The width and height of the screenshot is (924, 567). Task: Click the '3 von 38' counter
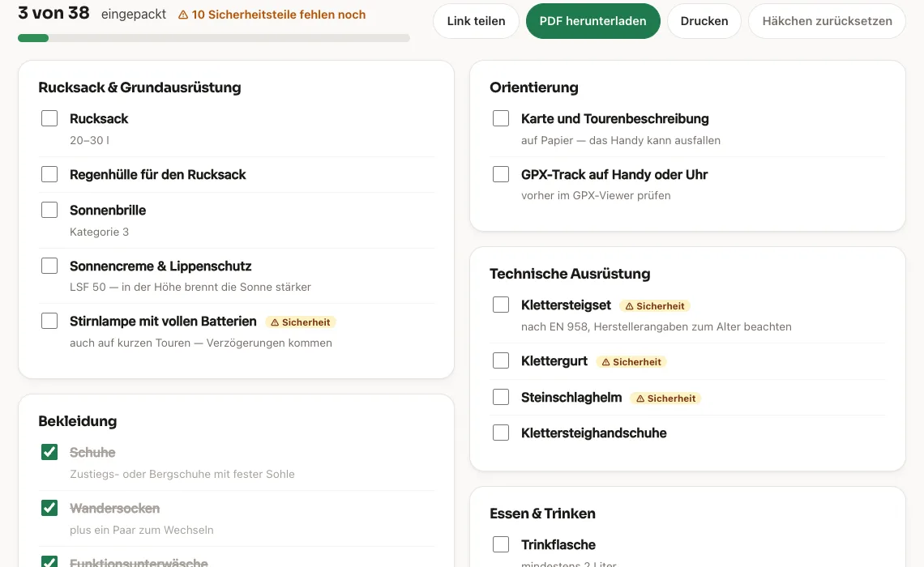(x=53, y=13)
